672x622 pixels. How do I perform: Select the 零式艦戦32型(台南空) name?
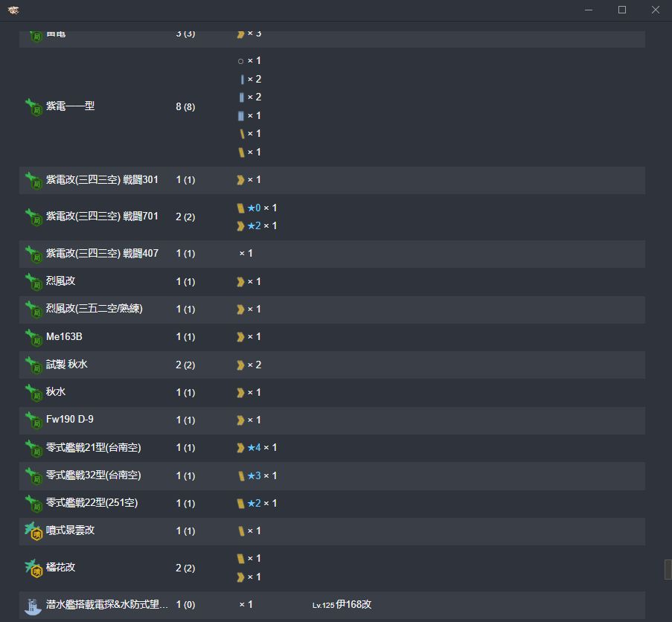point(94,475)
